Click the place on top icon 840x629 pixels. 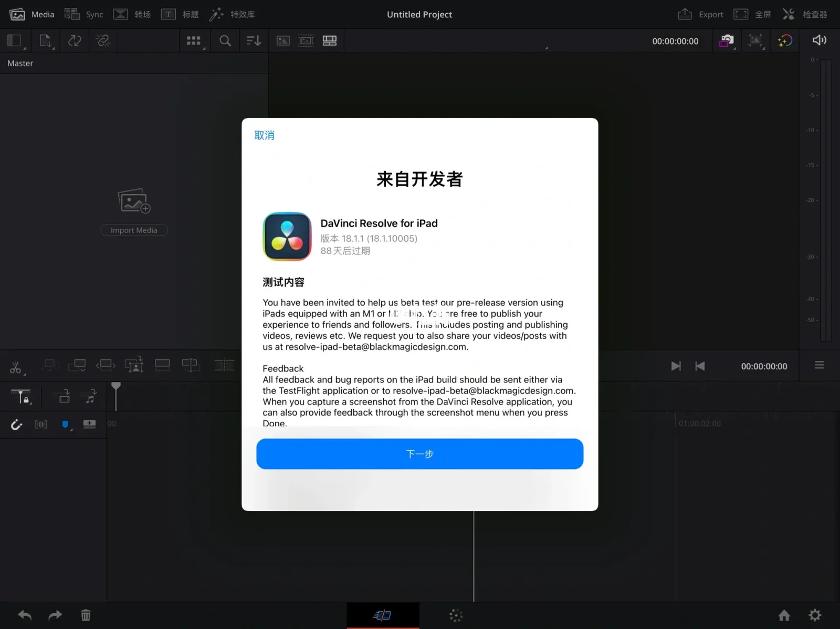click(x=162, y=365)
